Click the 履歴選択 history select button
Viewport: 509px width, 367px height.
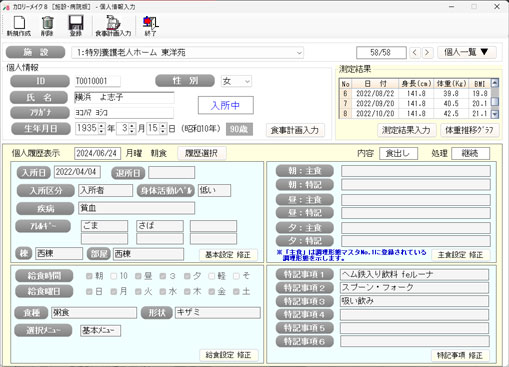pos(202,153)
